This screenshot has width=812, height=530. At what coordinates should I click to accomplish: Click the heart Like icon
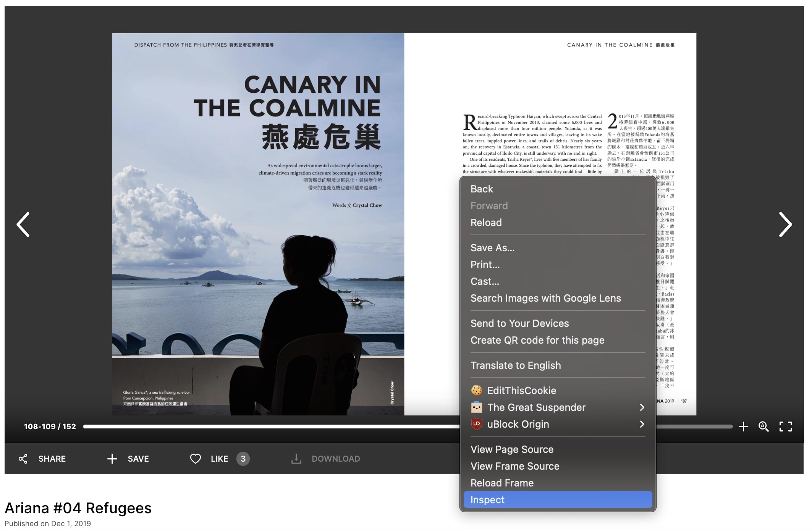196,459
